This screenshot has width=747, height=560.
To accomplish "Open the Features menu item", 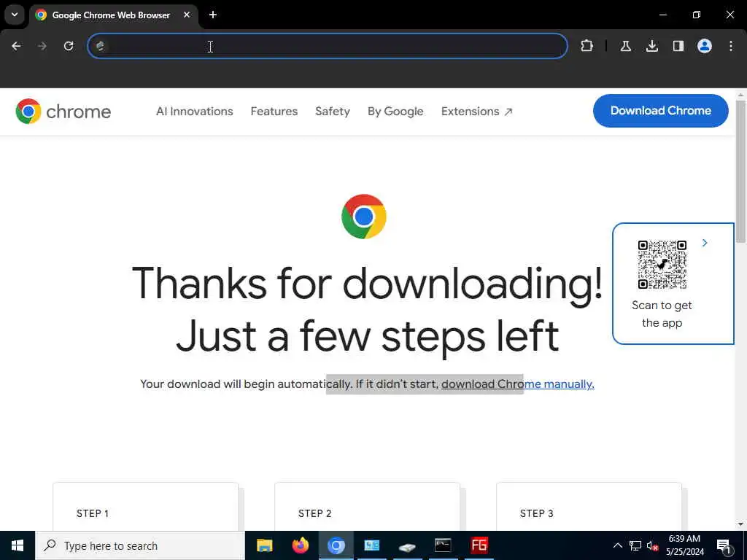I will (x=274, y=112).
